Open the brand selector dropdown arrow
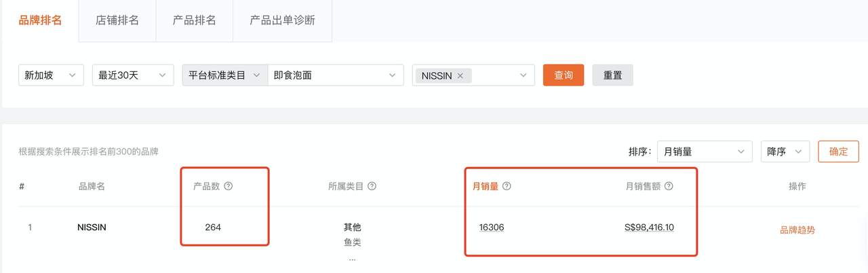This screenshot has height=273, width=868. (x=523, y=75)
